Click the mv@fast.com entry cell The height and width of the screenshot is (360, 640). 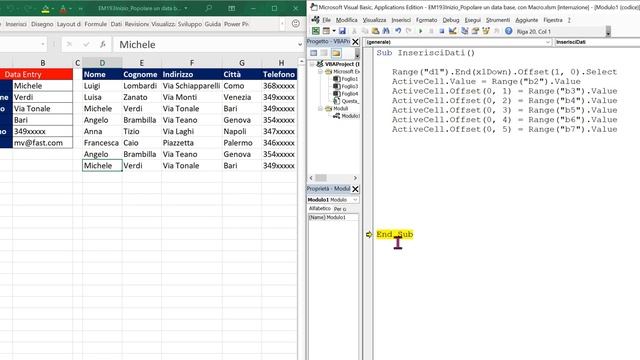point(42,143)
